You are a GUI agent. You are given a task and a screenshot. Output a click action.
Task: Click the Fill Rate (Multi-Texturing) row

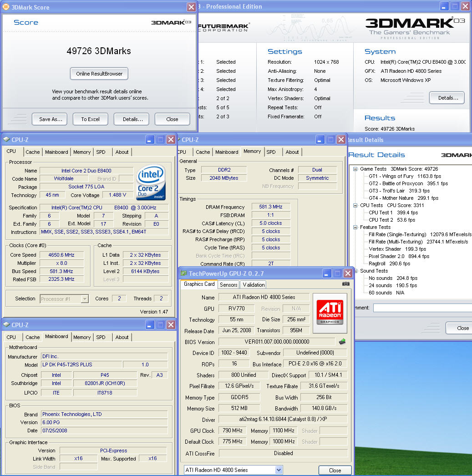418,242
